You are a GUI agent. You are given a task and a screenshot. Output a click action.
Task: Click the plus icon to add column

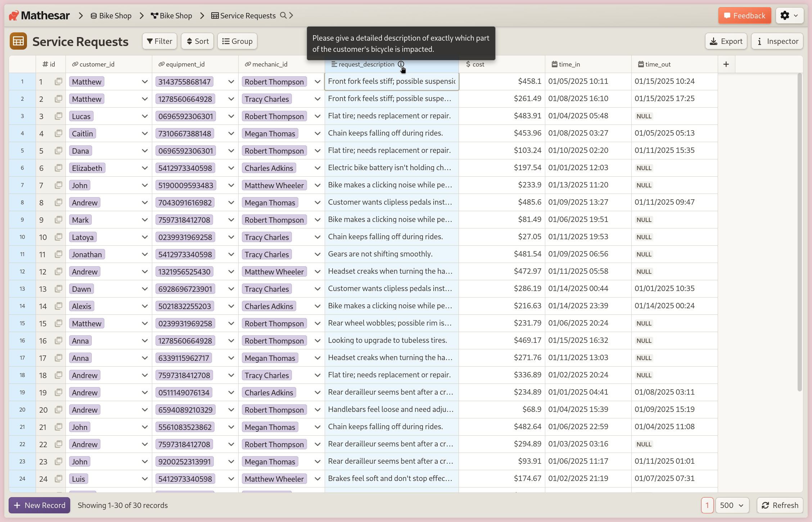[726, 64]
